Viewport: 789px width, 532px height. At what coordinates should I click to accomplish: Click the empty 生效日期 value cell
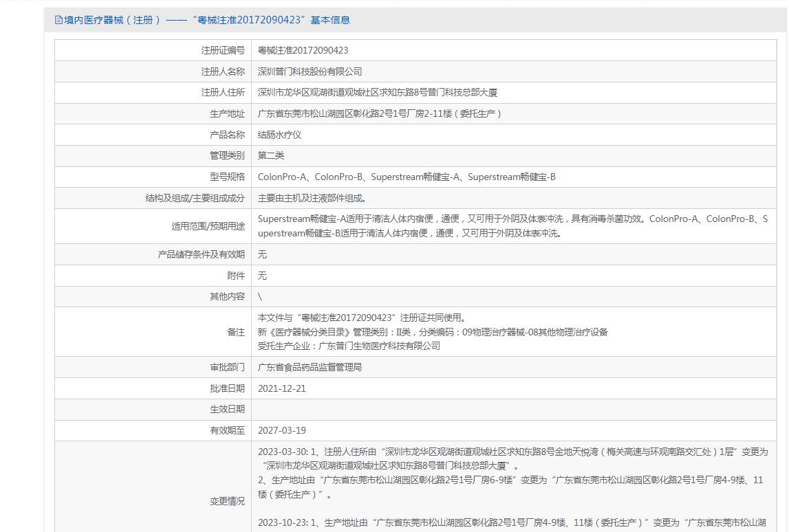pyautogui.click(x=512, y=410)
